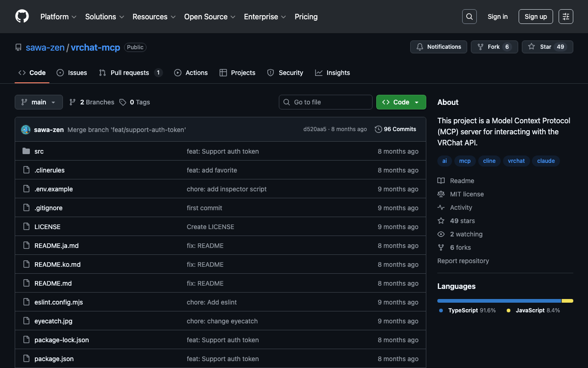
Task: Switch to the Pull requests tab
Action: [x=130, y=73]
